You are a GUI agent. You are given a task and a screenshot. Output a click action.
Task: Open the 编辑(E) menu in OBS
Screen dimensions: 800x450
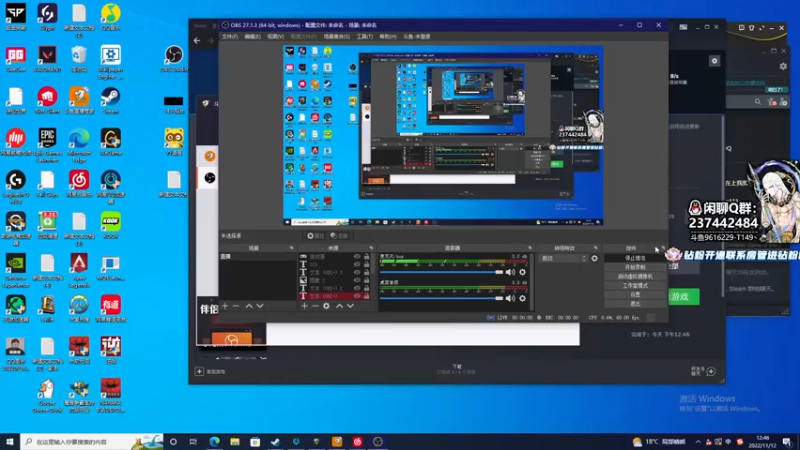pos(252,37)
